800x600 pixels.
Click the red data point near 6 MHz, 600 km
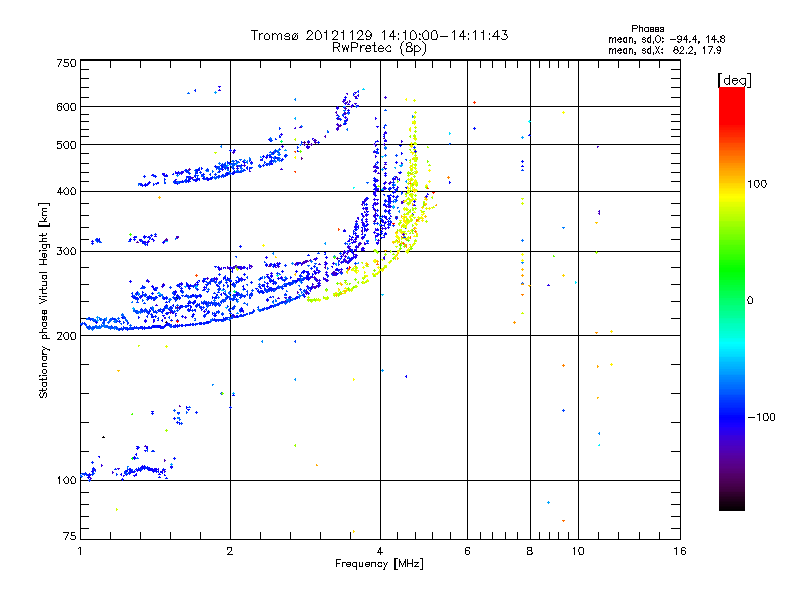(474, 103)
